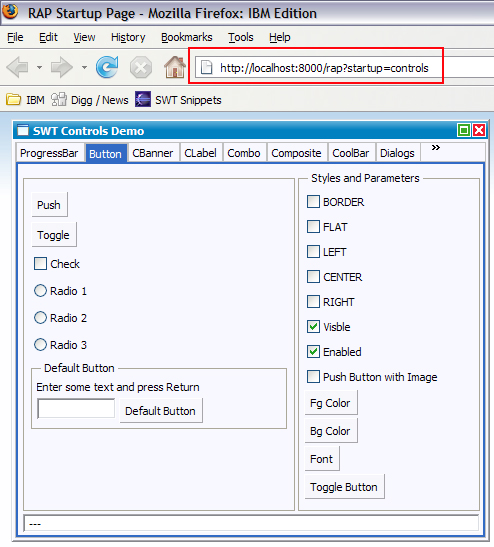Open the File menu
The width and height of the screenshot is (494, 547).
(15, 37)
